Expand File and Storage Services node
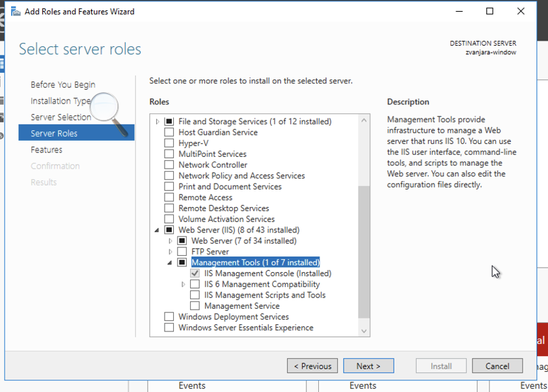This screenshot has height=392, width=548. click(158, 122)
